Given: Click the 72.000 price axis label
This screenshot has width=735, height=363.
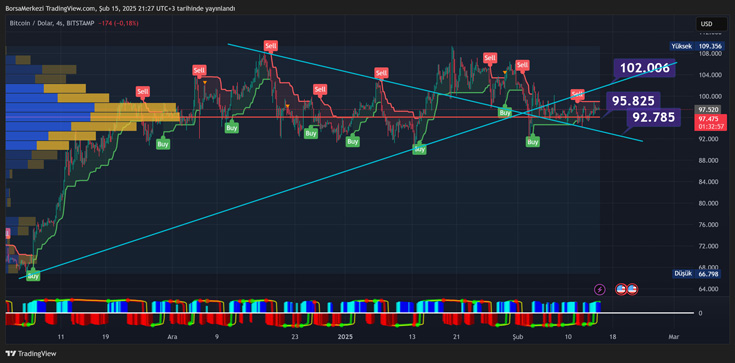Looking at the screenshot, I should tap(709, 246).
